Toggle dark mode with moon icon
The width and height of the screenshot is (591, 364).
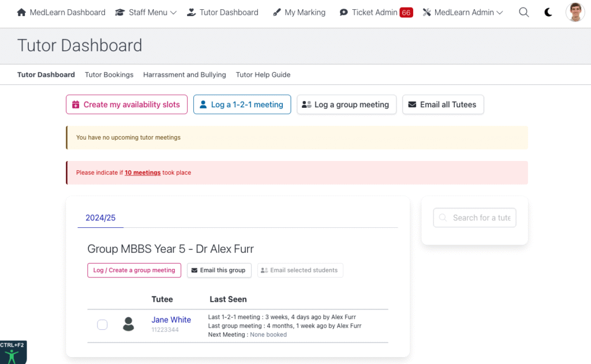tap(548, 13)
